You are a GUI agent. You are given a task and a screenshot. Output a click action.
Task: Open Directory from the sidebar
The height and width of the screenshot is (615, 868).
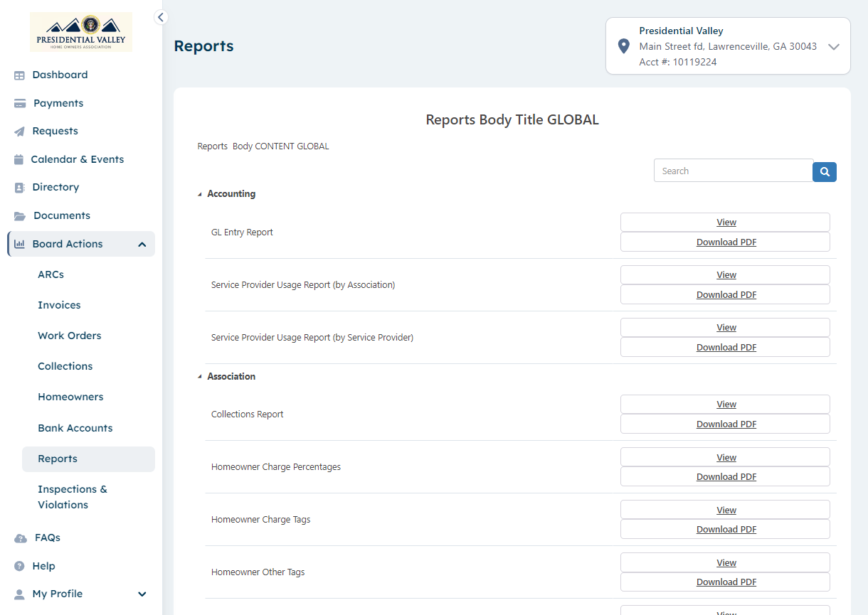pyautogui.click(x=55, y=187)
